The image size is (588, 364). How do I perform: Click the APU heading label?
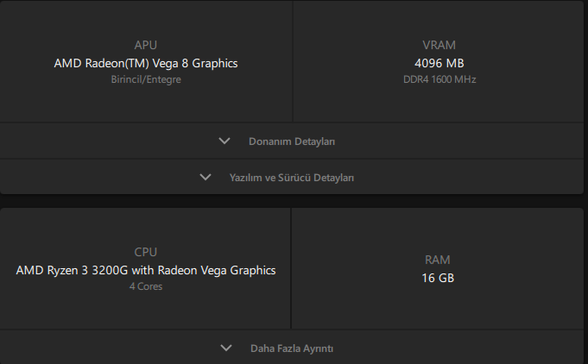[146, 45]
